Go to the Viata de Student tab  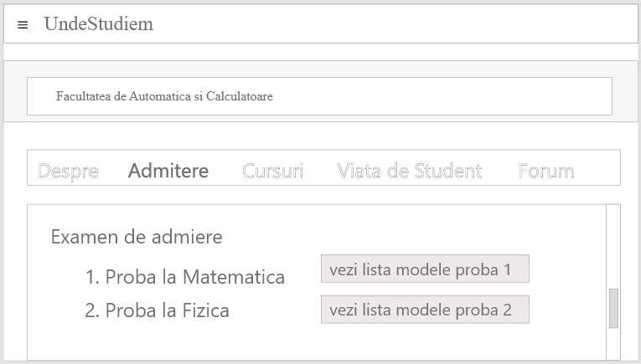tap(409, 172)
